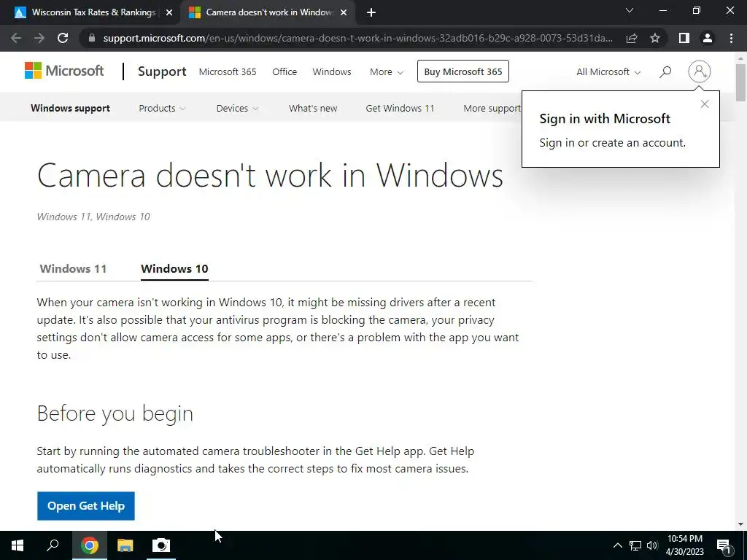This screenshot has width=747, height=560.
Task: Click the page vertical scrollbar thumb
Action: click(x=740, y=82)
